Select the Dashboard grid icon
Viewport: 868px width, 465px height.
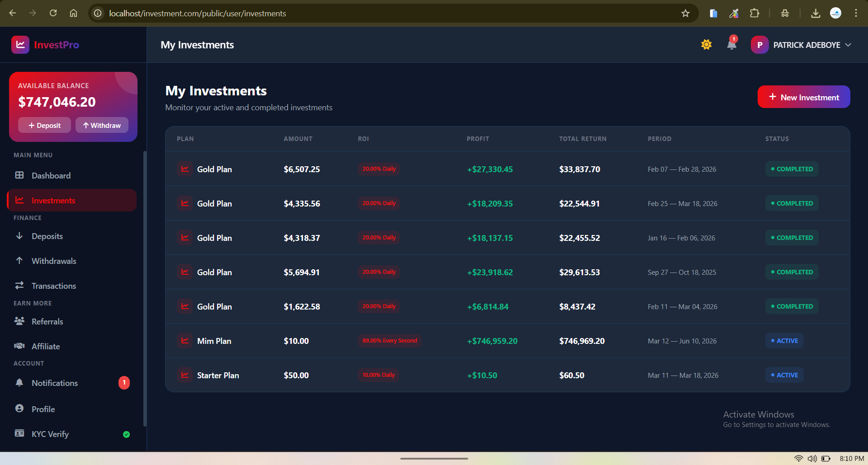pyautogui.click(x=19, y=175)
